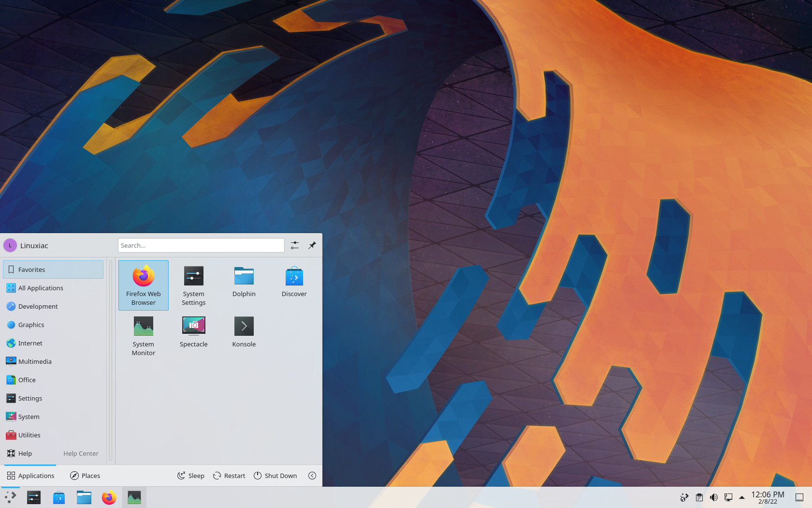Open System Settings from taskbar
812x508 pixels.
point(34,497)
